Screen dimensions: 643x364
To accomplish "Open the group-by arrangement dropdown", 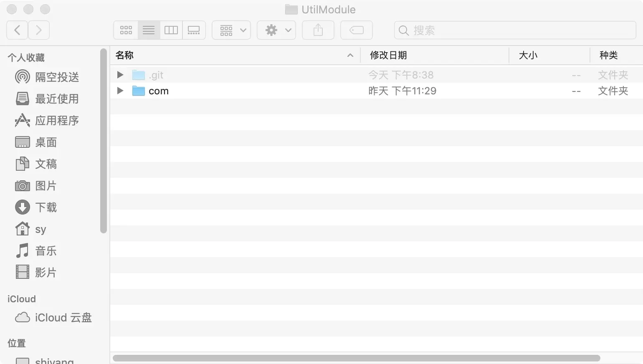I will pos(231,30).
